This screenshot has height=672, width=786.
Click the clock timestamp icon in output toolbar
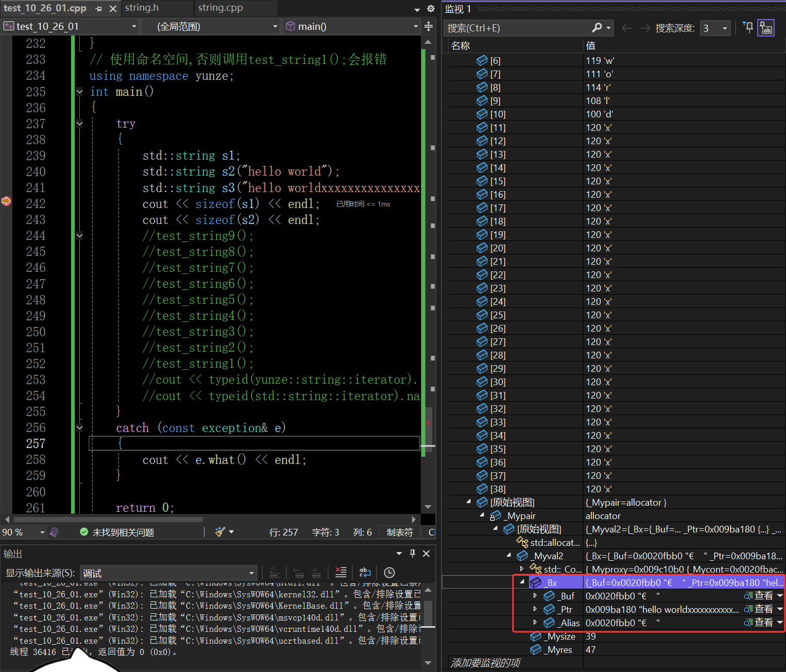pos(389,573)
